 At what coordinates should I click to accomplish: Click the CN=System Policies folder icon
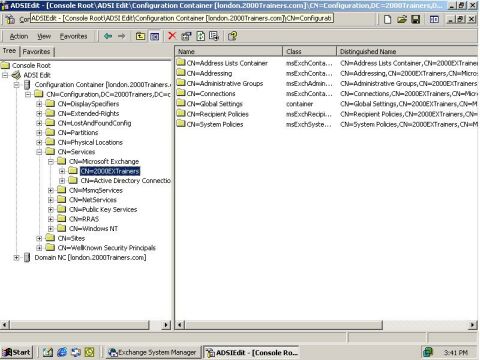(181, 124)
